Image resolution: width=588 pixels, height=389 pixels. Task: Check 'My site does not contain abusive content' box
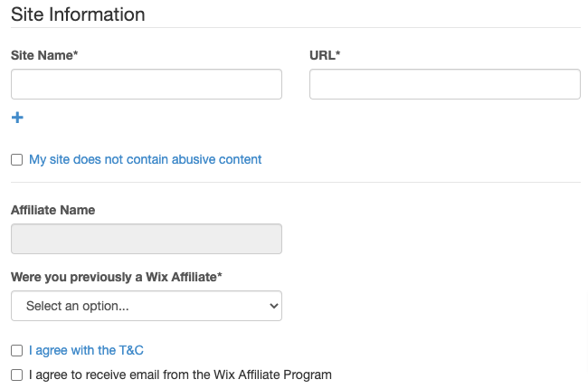click(x=17, y=160)
